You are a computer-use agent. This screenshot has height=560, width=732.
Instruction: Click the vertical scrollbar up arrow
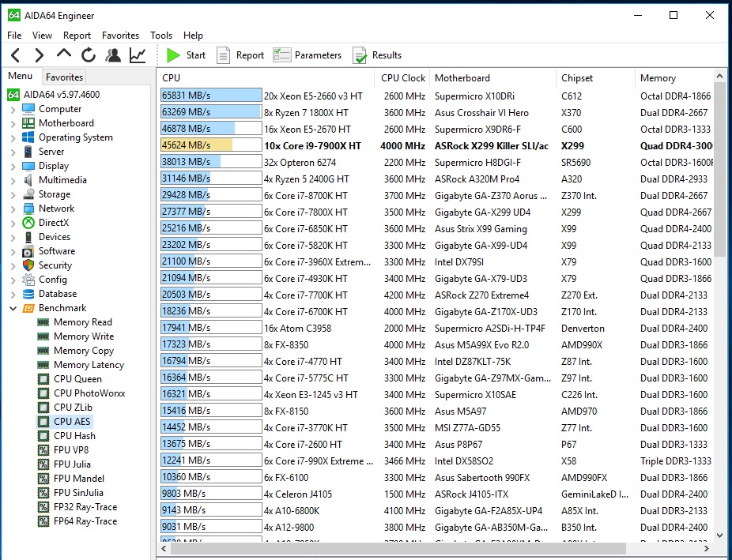pyautogui.click(x=719, y=76)
